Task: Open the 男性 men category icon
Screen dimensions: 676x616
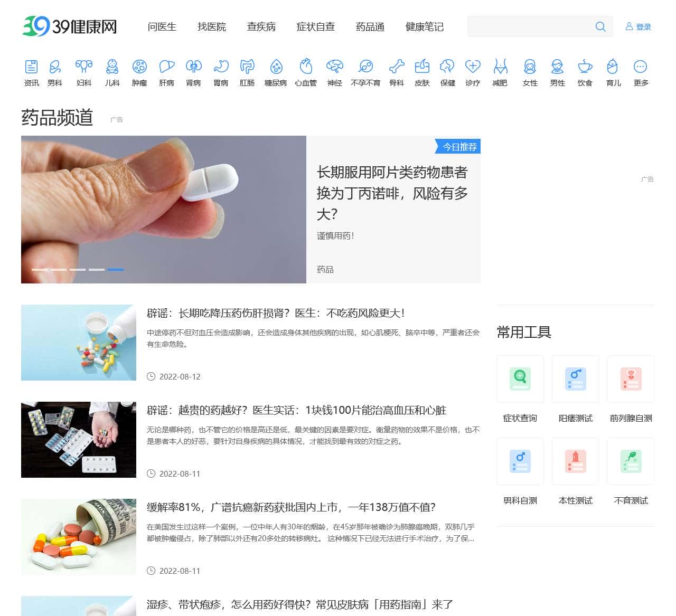Action: 557,67
